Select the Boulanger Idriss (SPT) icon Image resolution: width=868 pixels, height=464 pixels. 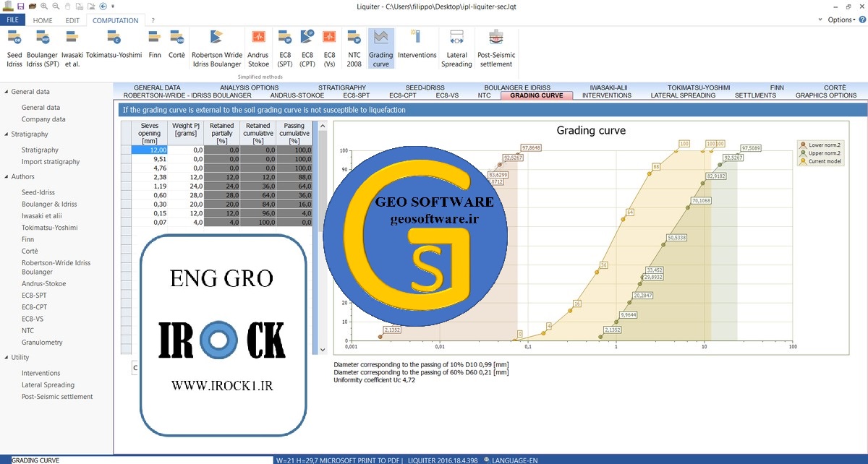(x=42, y=38)
